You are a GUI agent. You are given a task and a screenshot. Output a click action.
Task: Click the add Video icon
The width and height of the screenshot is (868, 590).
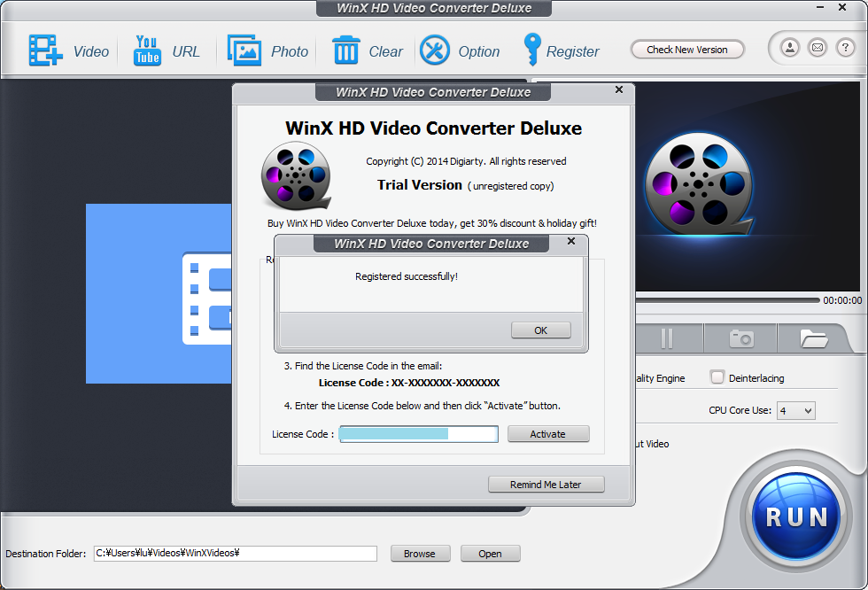[x=45, y=50]
